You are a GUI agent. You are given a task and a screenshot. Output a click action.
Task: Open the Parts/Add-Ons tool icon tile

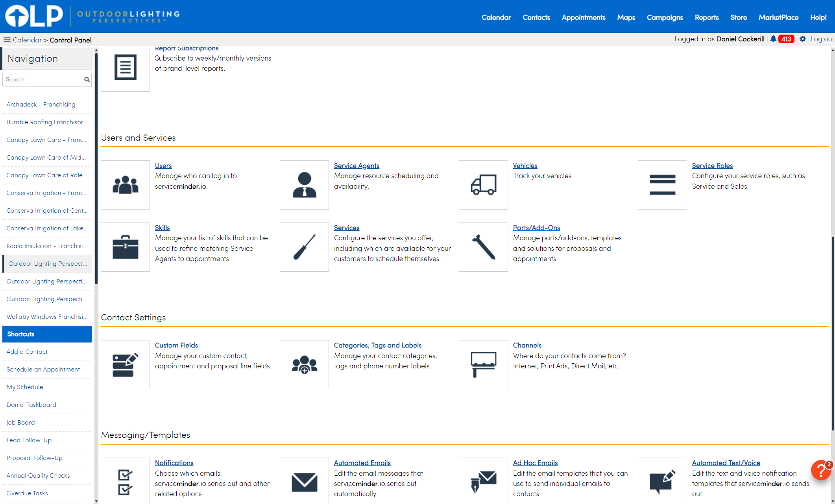pos(483,247)
